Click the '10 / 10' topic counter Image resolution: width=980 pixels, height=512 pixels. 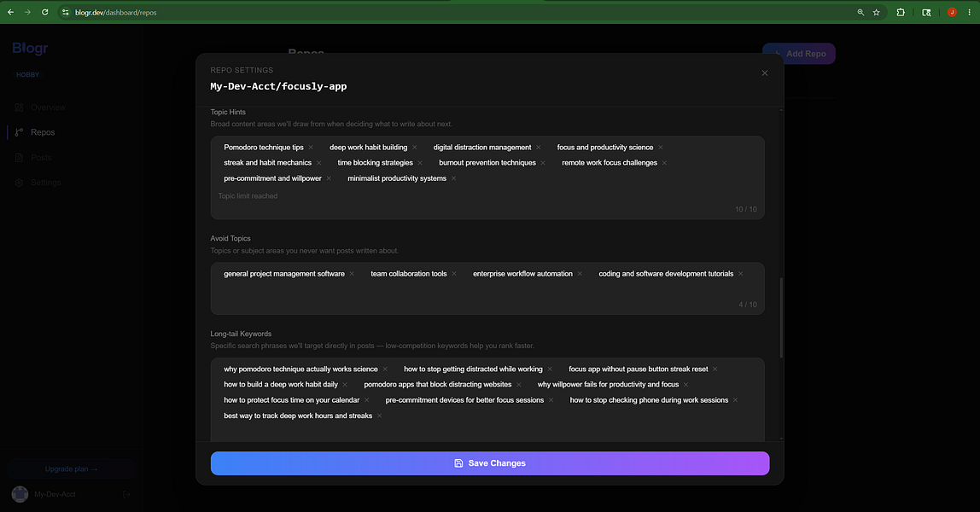(x=745, y=209)
